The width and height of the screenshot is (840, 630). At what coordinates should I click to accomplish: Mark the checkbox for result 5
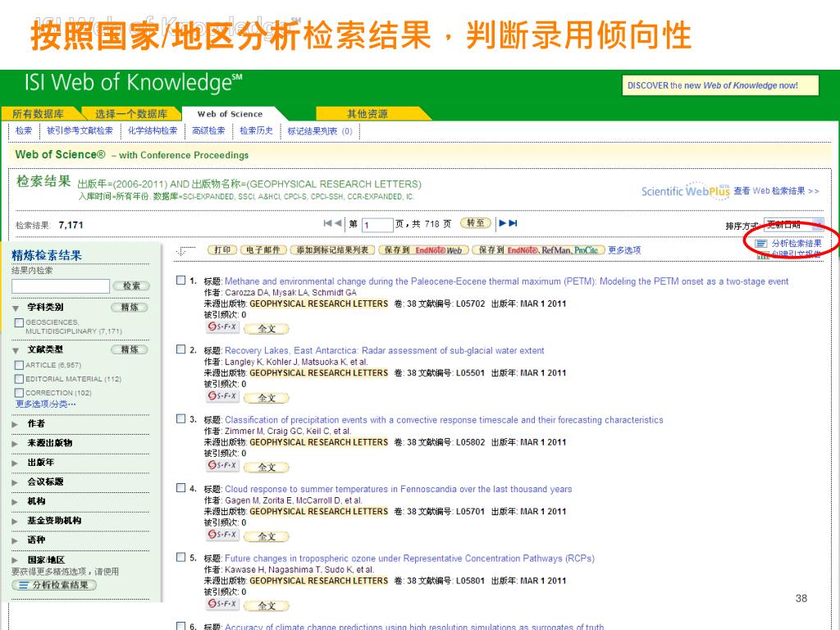[x=181, y=557]
